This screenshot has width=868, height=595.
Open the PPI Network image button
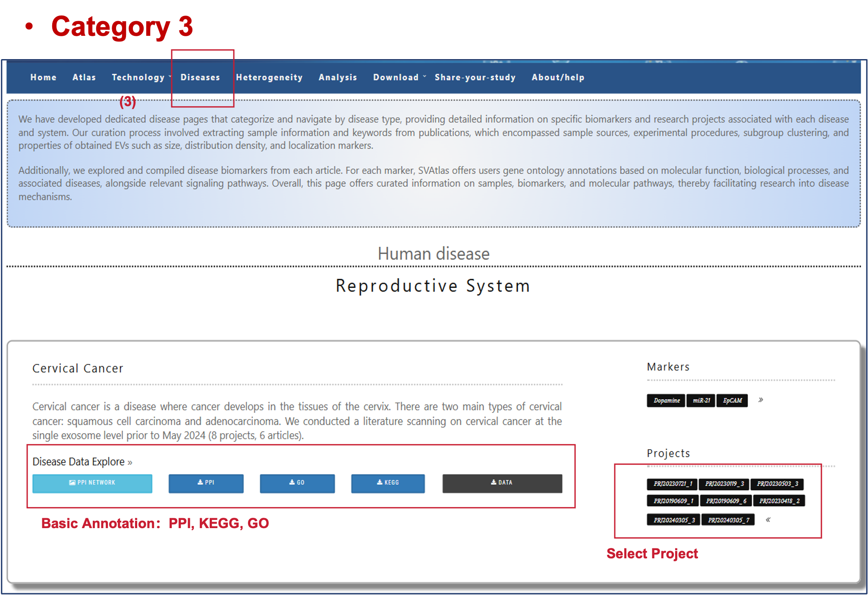point(92,483)
